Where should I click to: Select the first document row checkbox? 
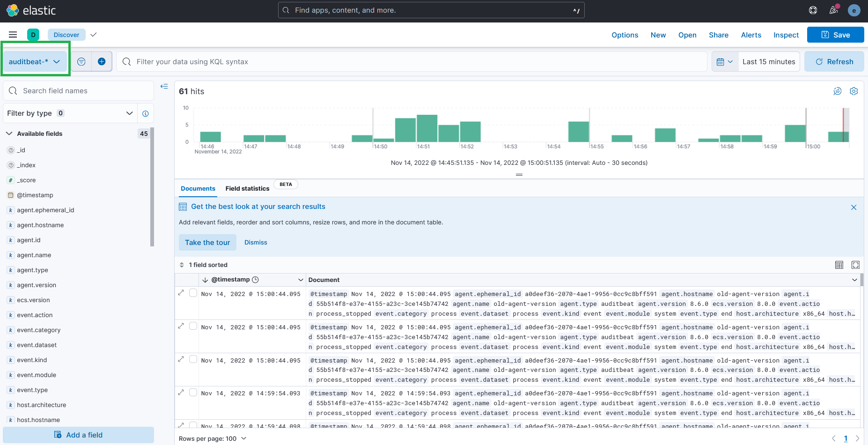pos(193,293)
